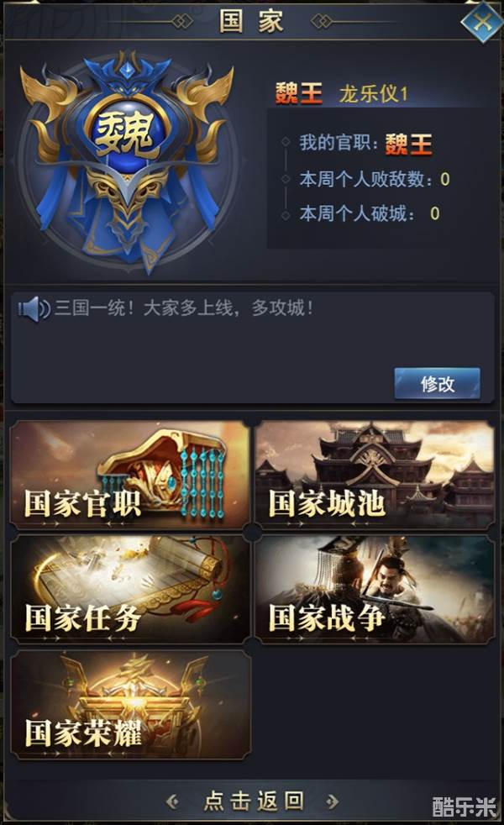Click the left arrow beside 点击返回
Screen dimensions: 504x825
pyautogui.click(x=171, y=801)
